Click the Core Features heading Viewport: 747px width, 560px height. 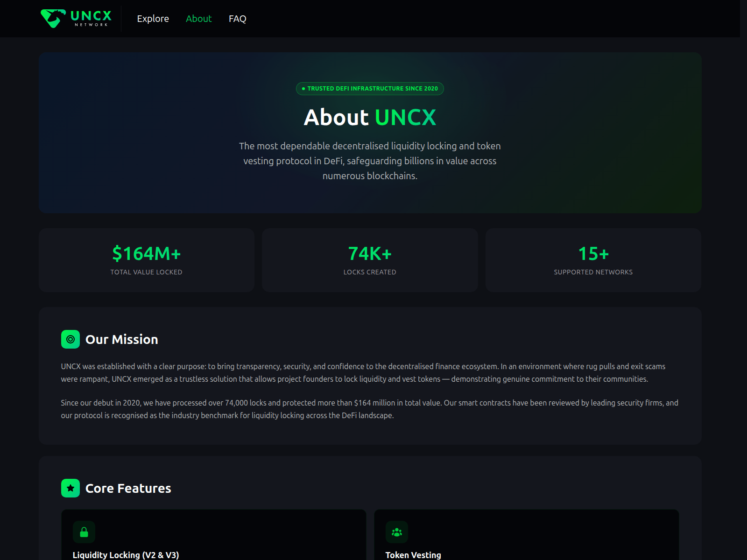(128, 488)
